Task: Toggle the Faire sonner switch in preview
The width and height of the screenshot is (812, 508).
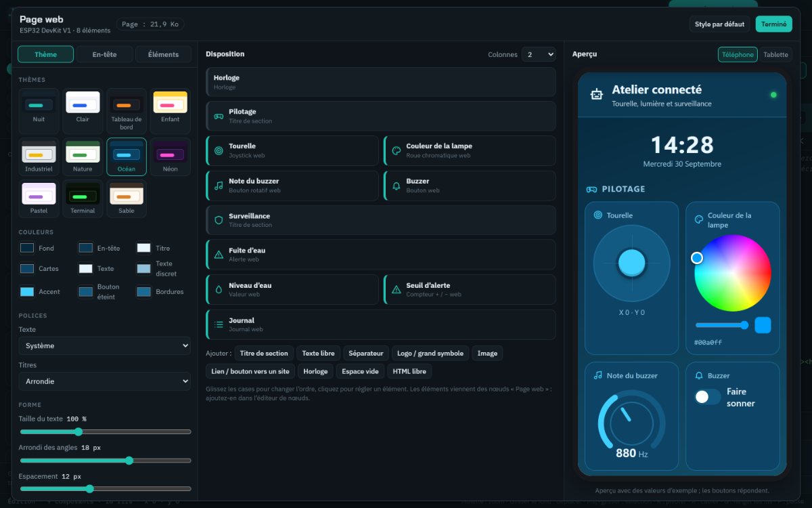Action: coord(708,397)
